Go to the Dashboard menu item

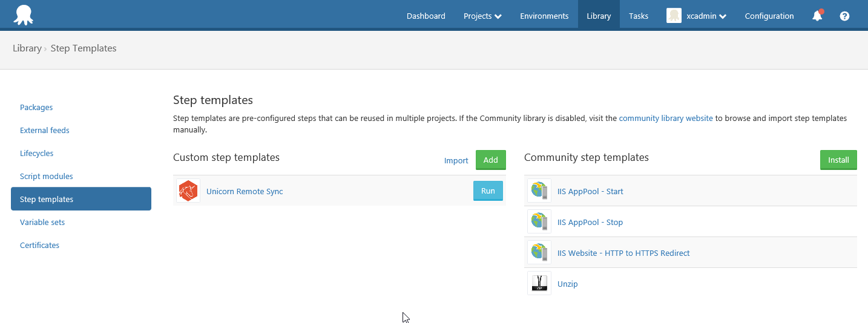tap(426, 16)
